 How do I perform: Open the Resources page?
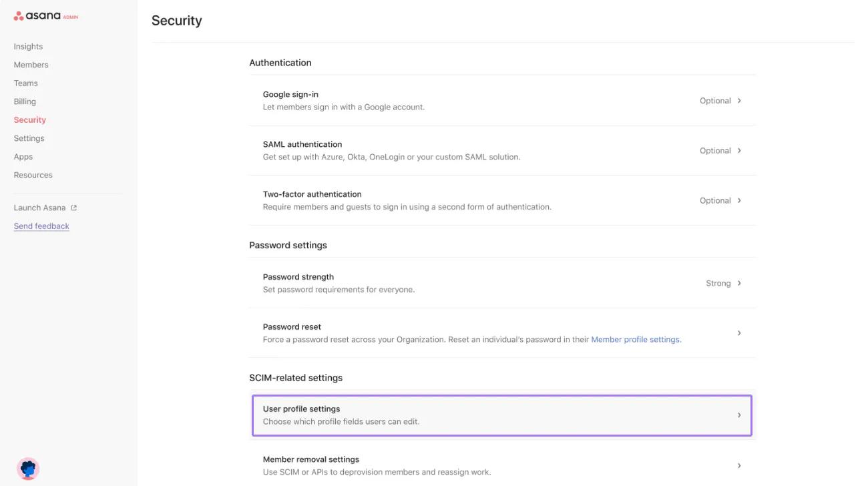(33, 174)
